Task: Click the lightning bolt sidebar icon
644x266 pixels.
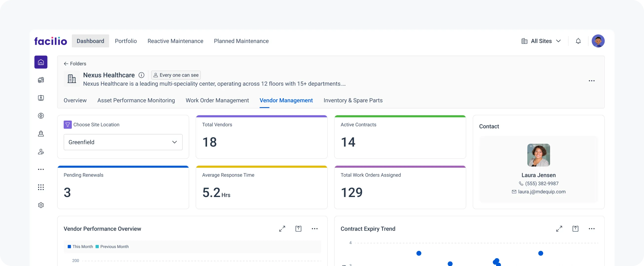Action: pyautogui.click(x=41, y=116)
